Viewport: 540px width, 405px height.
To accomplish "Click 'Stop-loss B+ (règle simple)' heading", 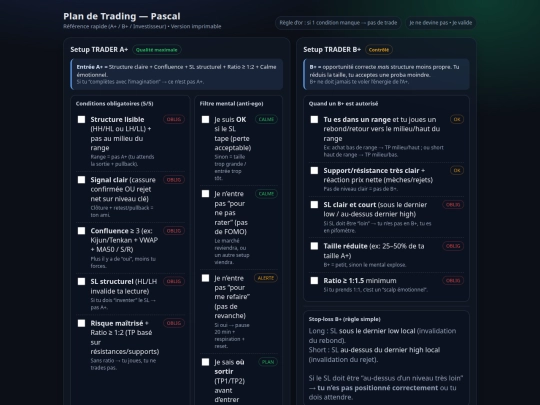I will click(x=344, y=319).
